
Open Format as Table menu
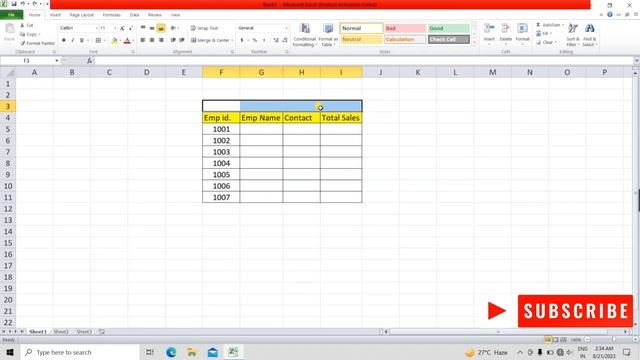328,35
